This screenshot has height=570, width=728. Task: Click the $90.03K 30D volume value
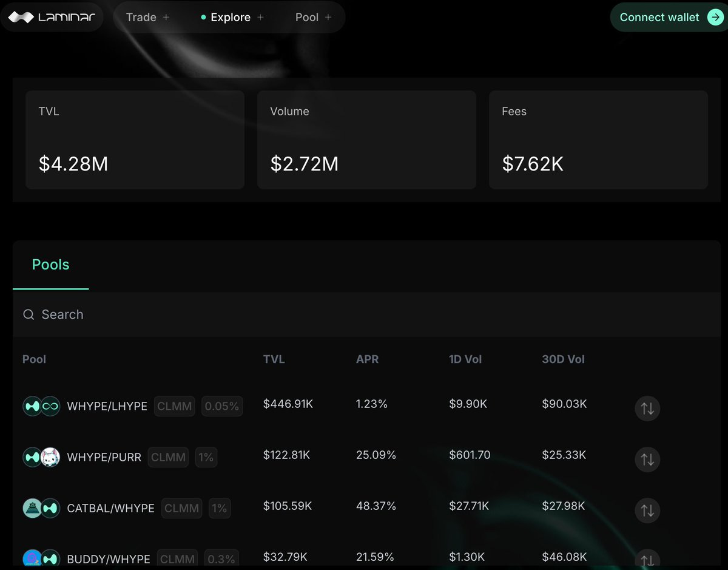tap(564, 404)
